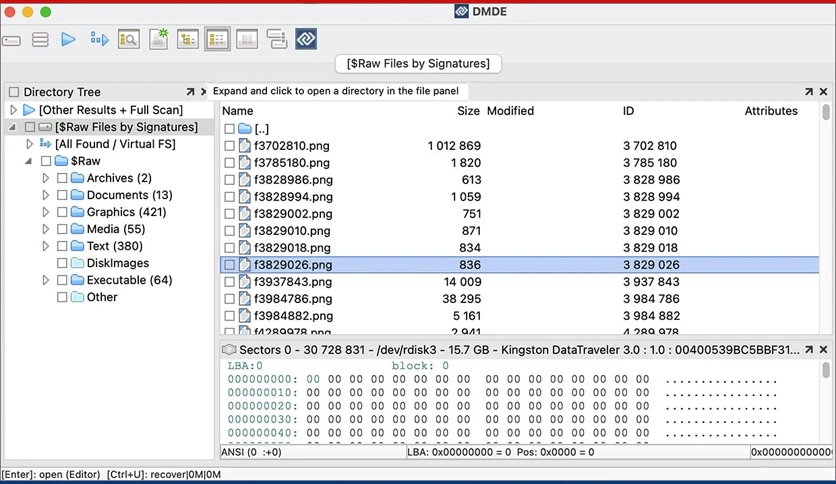Expand the Text (380) folder

coord(45,246)
